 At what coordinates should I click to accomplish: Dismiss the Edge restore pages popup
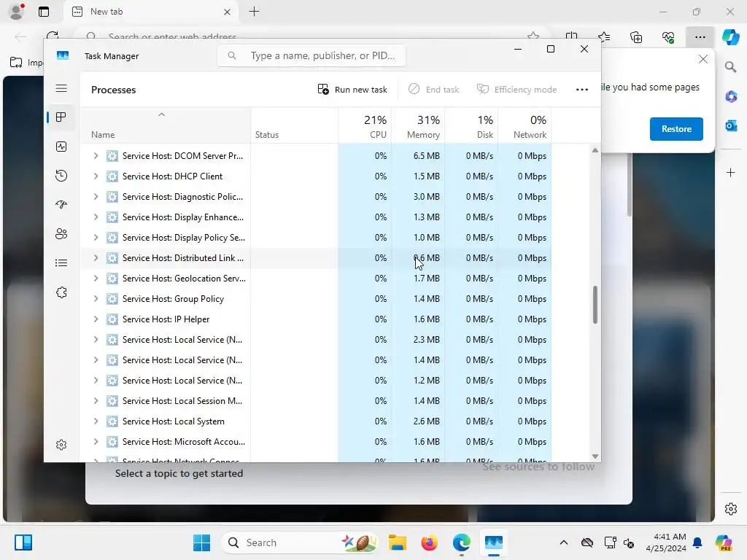[x=703, y=59]
